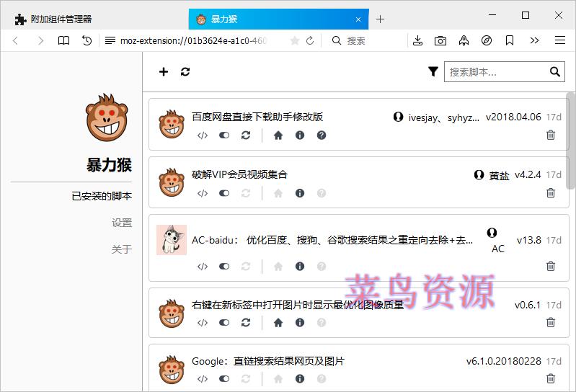Click the check-for-updates refresh icon beside plus
The width and height of the screenshot is (576, 392).
(185, 71)
